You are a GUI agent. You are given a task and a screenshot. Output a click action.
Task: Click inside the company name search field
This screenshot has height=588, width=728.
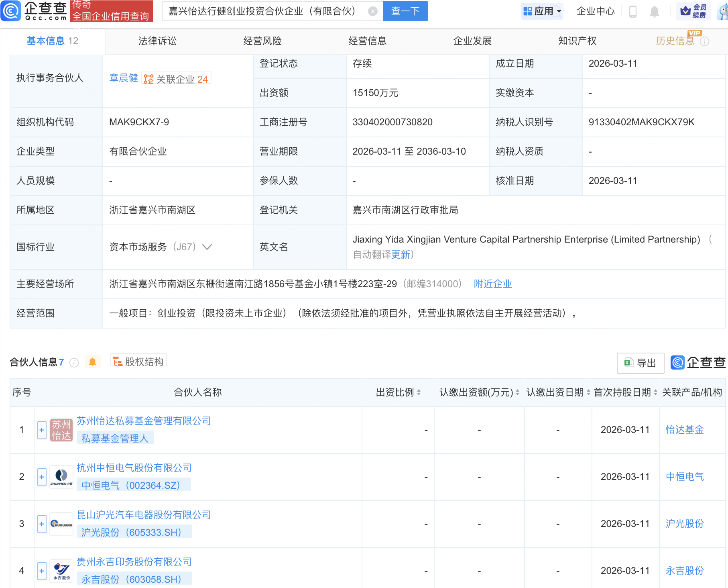coord(261,11)
